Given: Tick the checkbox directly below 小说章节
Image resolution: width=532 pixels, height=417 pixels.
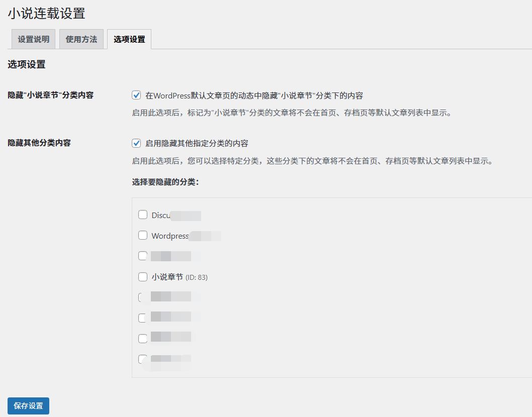Looking at the screenshot, I should 143,297.
